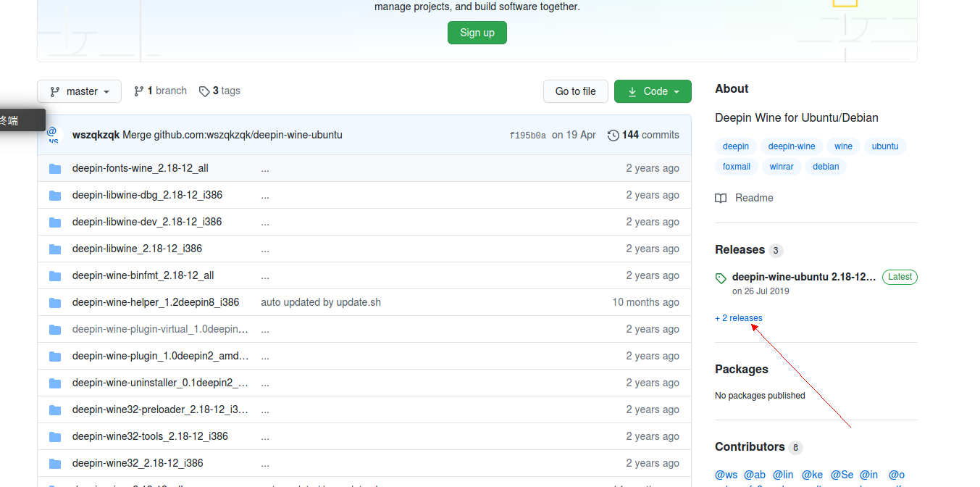Click folder icon of deepin-libwine-dbg_2.18-12_i386
Image resolution: width=980 pixels, height=487 pixels.
pyautogui.click(x=55, y=195)
